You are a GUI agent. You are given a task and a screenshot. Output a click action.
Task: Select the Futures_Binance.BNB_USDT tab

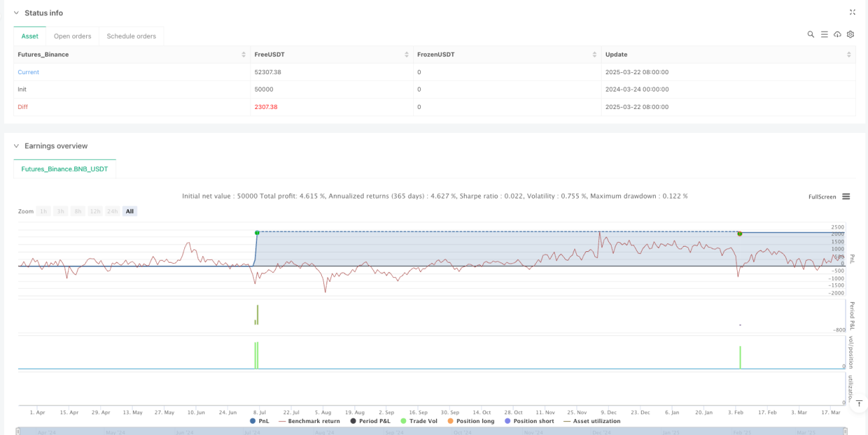point(65,169)
